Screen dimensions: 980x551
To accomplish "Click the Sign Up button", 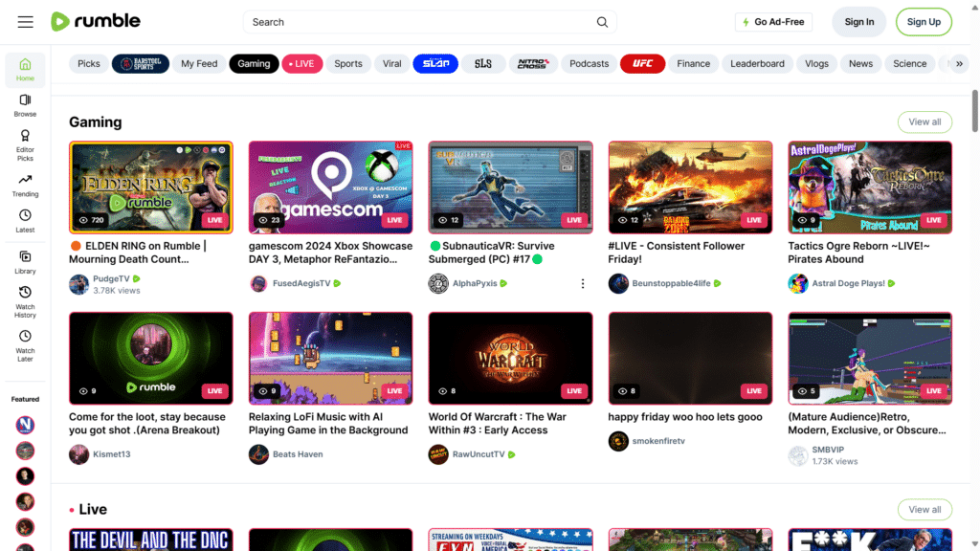I will coord(924,22).
